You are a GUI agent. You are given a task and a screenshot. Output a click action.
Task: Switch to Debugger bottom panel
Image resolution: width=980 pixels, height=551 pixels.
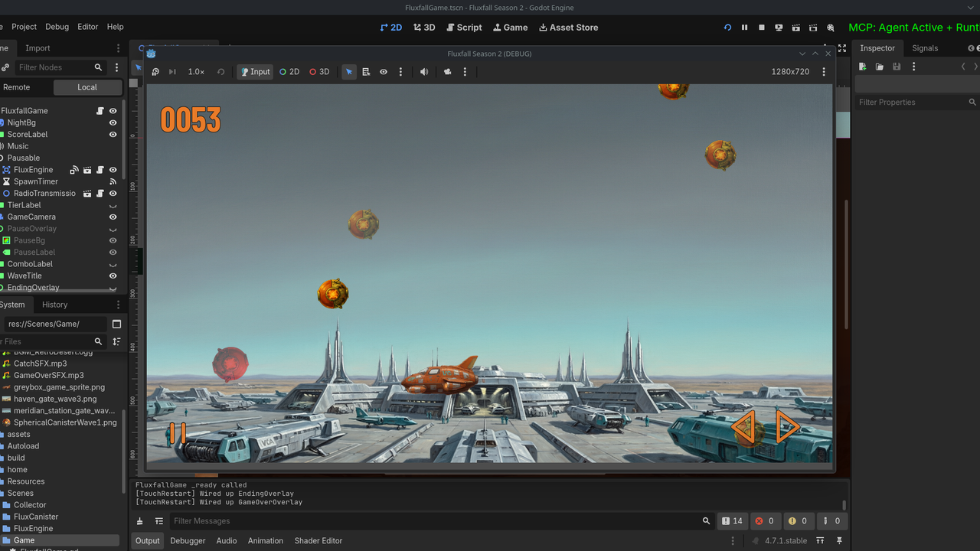188,541
